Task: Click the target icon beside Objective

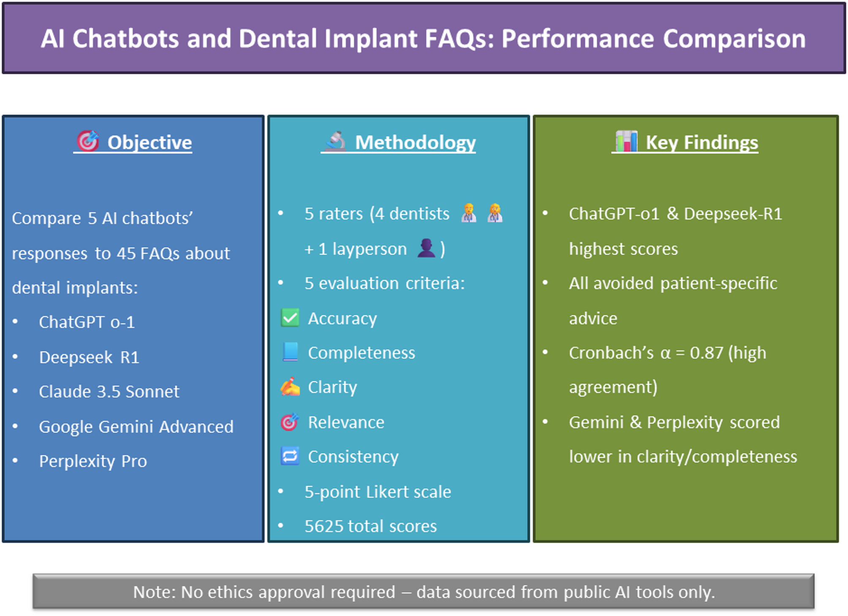Action: tap(88, 141)
